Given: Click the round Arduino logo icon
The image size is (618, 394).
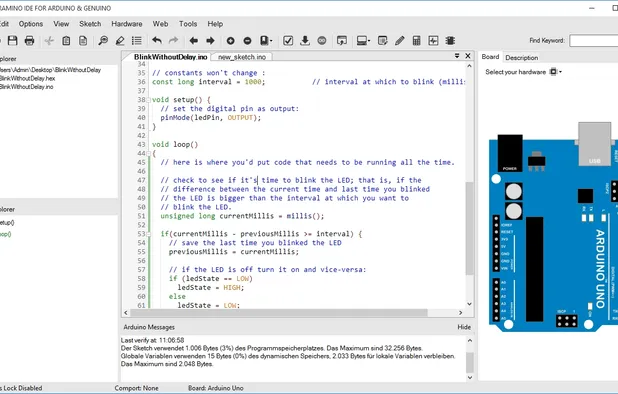Looking at the screenshot, I should point(322,41).
